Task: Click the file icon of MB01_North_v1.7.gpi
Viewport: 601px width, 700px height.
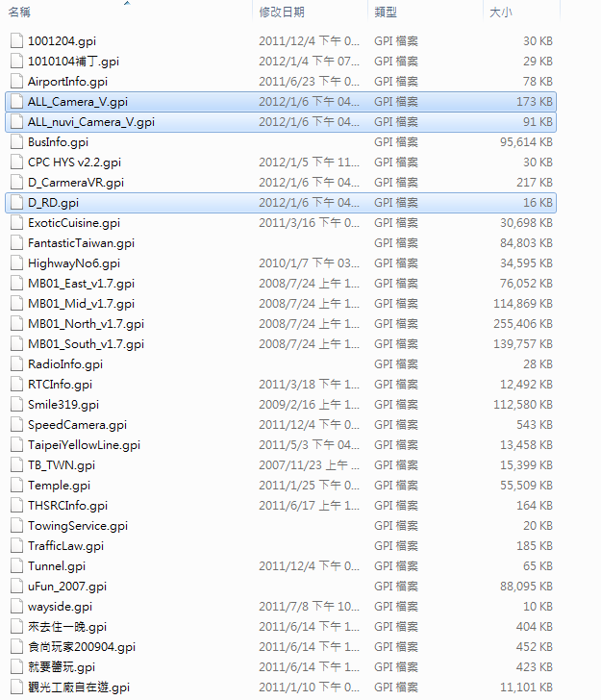Action: (17, 324)
